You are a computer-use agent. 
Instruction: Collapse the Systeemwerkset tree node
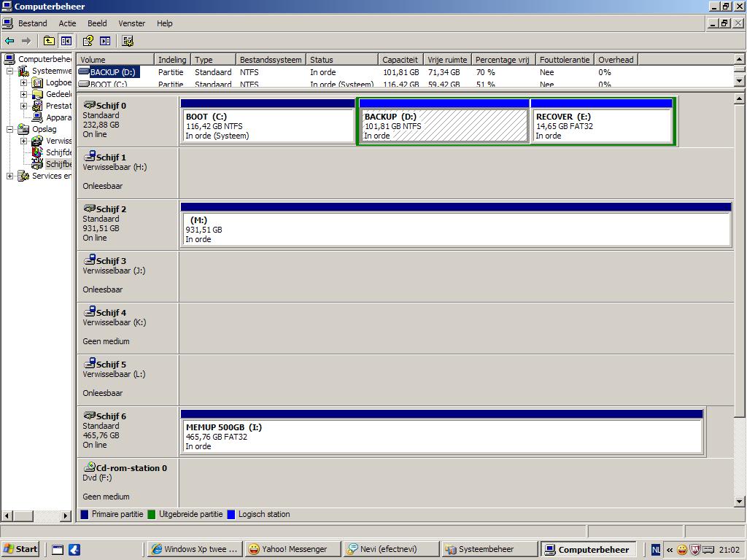10,71
